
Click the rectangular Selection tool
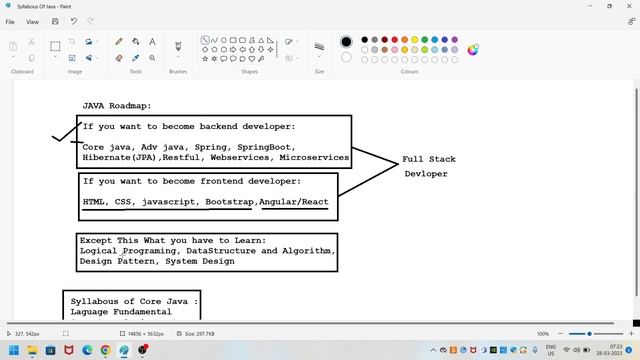pos(55,46)
